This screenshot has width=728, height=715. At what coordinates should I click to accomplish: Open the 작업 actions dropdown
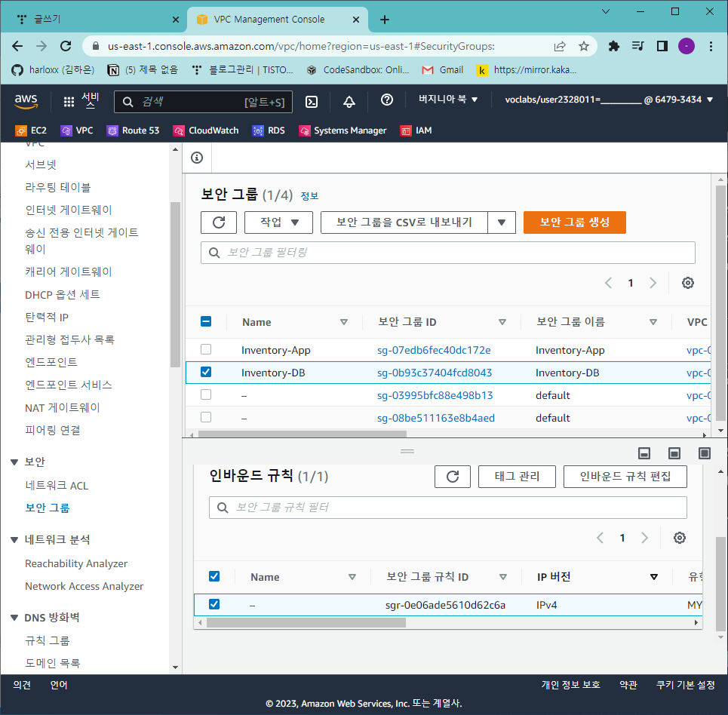point(278,222)
